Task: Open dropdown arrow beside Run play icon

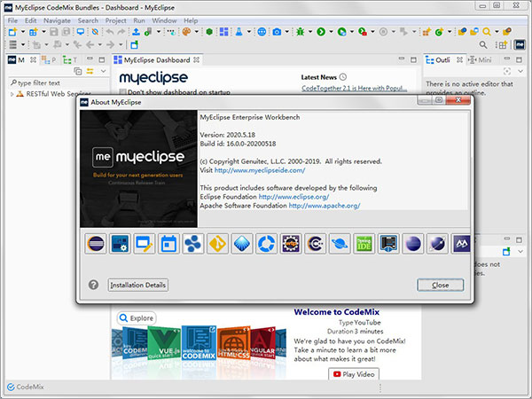Action: pos(331,32)
